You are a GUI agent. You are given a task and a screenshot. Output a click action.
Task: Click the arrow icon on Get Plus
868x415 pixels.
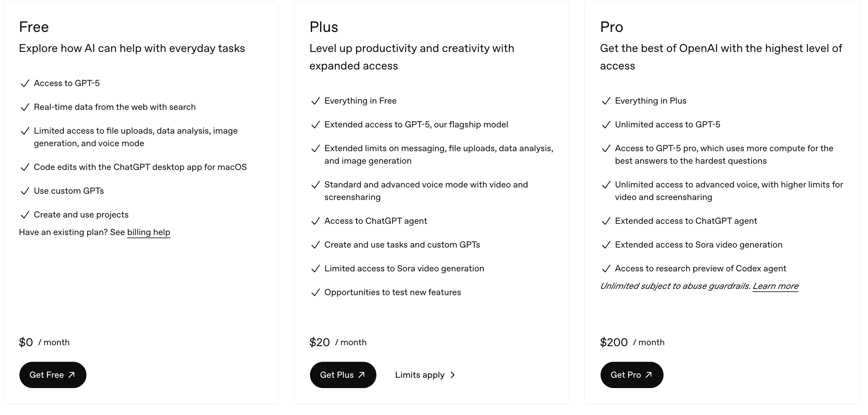[x=362, y=375]
